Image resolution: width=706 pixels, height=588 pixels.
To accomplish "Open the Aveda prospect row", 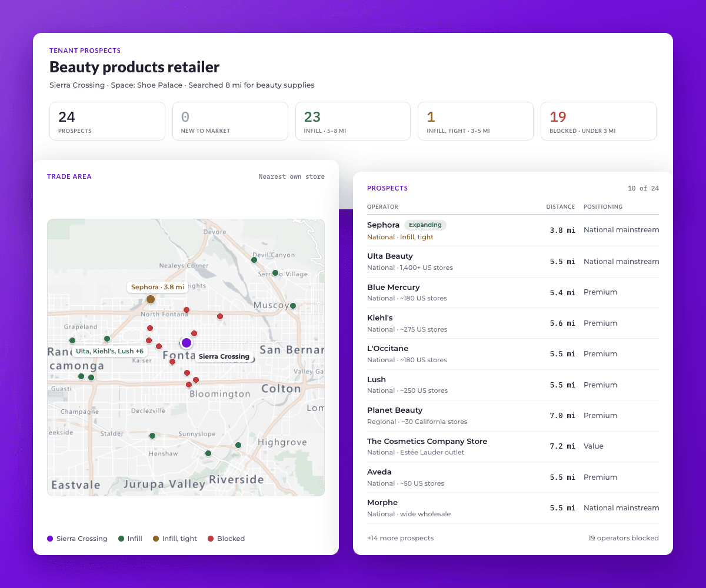I will (x=513, y=477).
